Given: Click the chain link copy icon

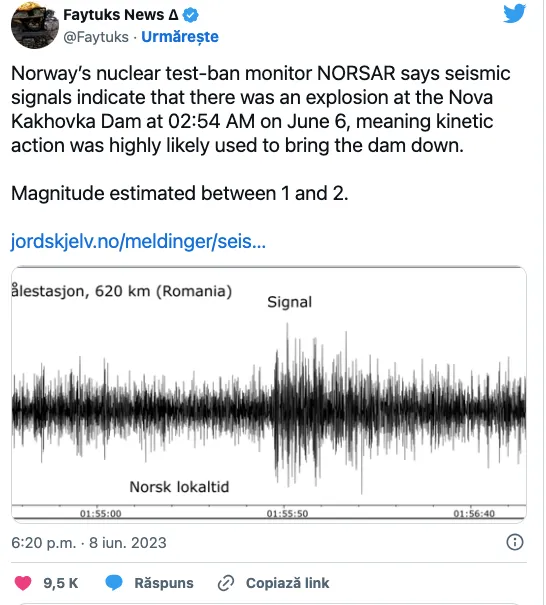Looking at the screenshot, I should [226, 583].
